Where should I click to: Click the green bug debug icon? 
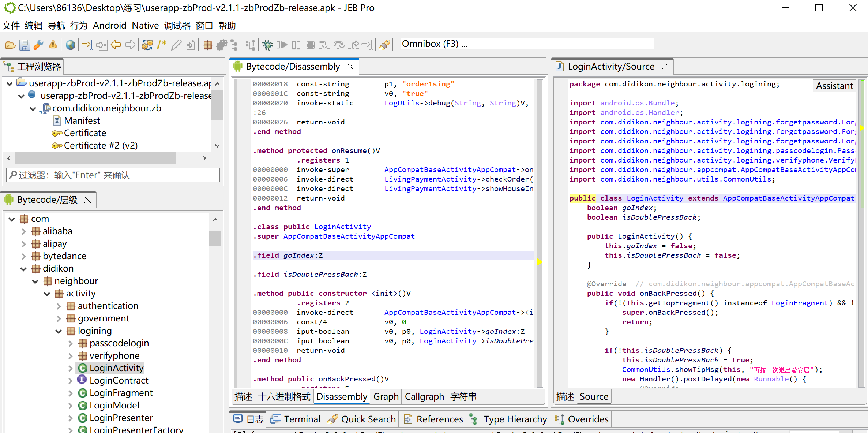(x=267, y=45)
